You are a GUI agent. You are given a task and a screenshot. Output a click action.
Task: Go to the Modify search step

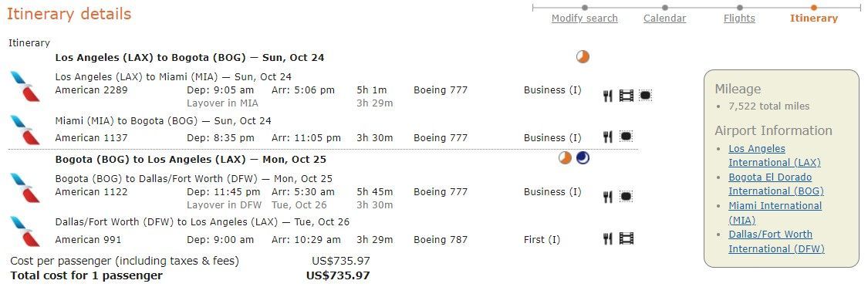tap(585, 19)
